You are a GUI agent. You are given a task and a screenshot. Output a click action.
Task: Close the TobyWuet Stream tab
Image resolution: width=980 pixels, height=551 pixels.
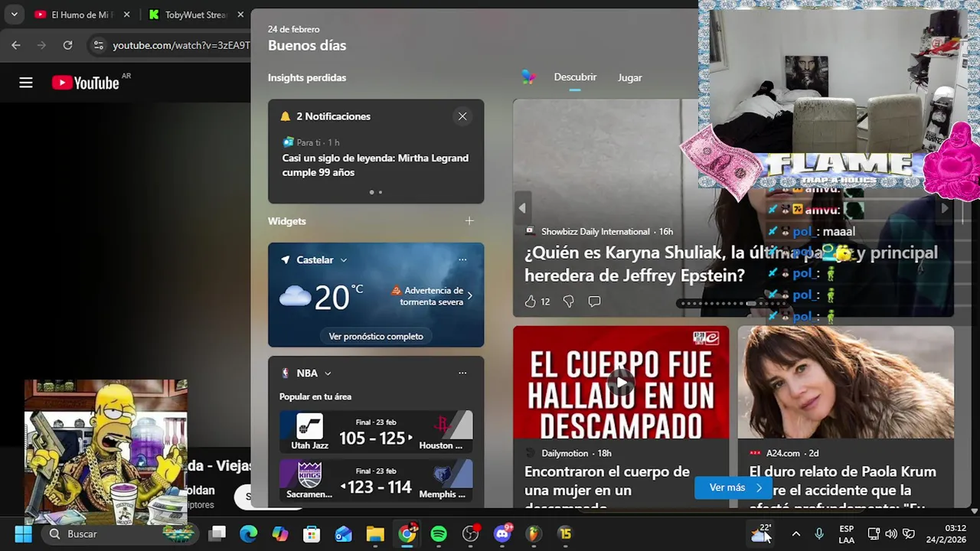pos(240,15)
